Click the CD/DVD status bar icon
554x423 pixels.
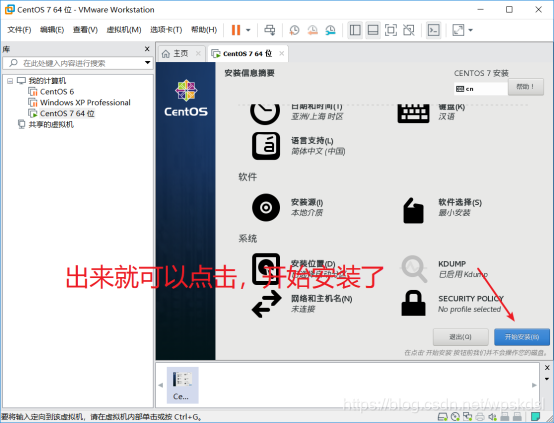pos(455,417)
